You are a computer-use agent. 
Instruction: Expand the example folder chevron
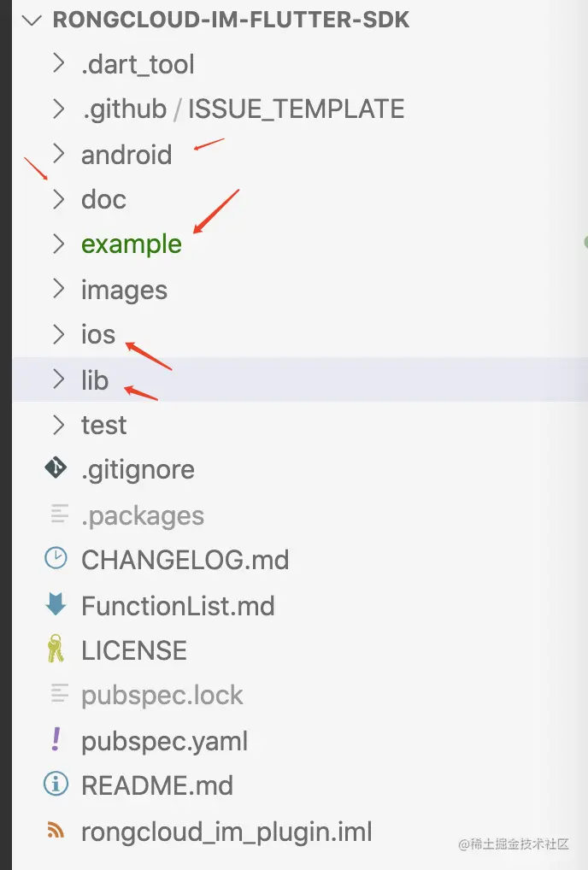(58, 244)
